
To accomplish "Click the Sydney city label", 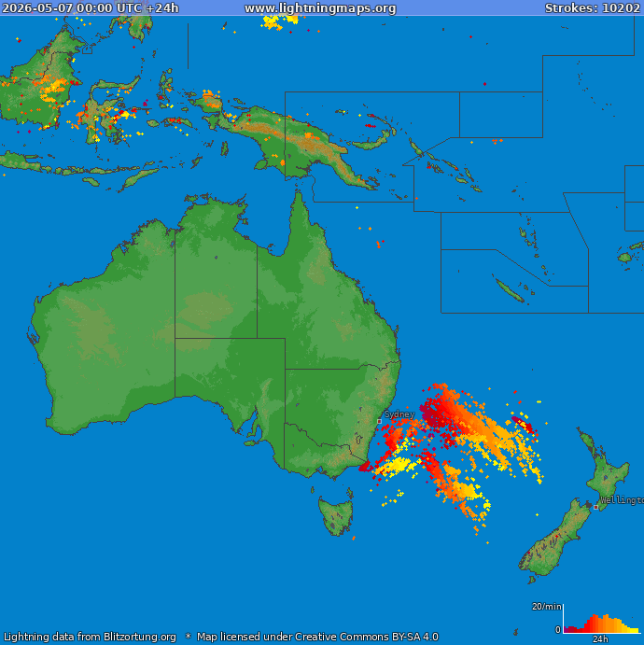I will 399,414.
